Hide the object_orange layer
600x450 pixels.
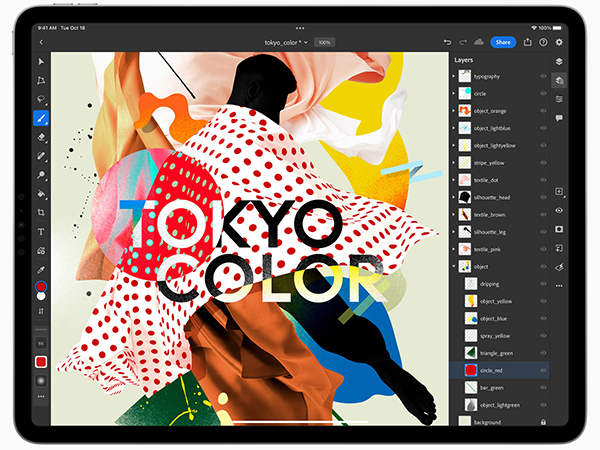(x=543, y=111)
